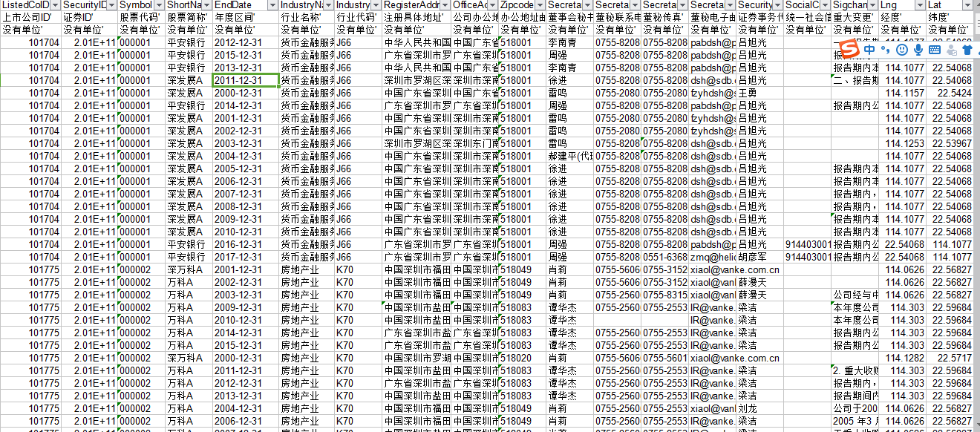Screen dimensions: 980x432
Task: Open the soft keyboard from IME bar
Action: click(935, 49)
